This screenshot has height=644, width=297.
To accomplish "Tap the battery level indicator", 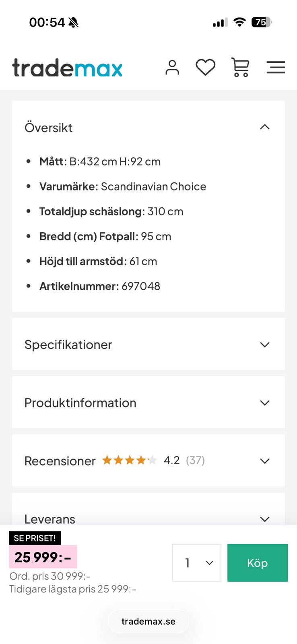I will 261,22.
